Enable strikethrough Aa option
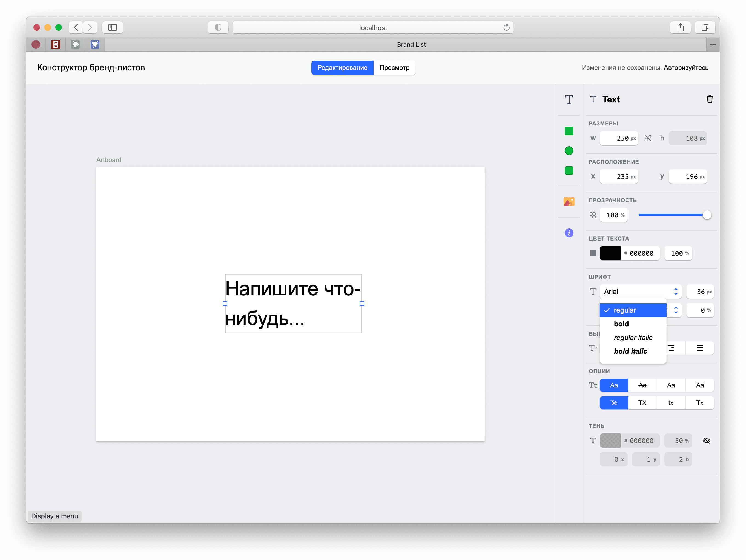746x560 pixels. click(x=642, y=385)
